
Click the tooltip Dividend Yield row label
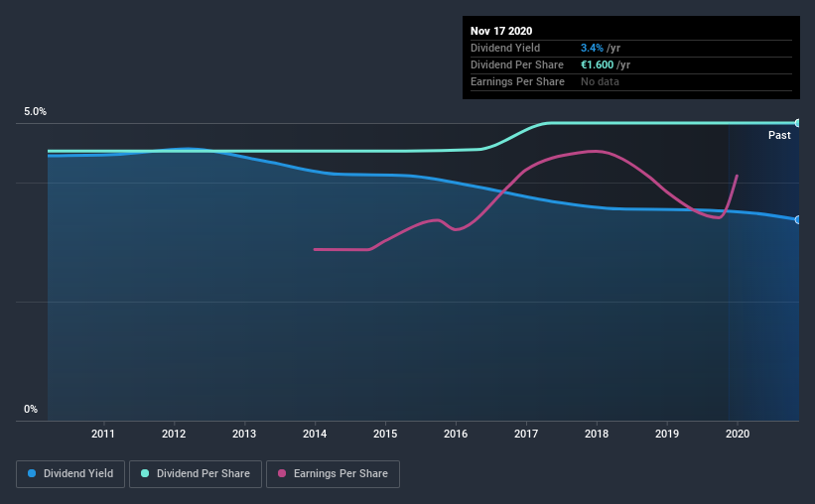click(505, 48)
